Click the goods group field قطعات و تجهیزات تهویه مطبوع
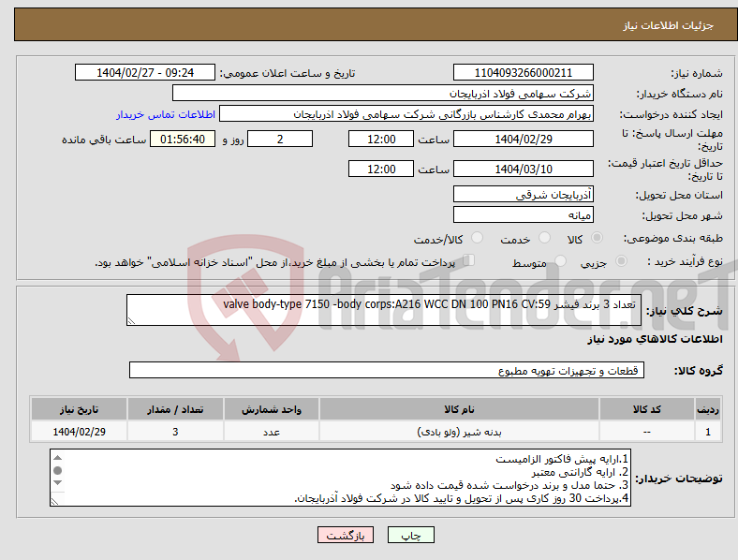Viewport: 738px width, 560px height. point(387,370)
